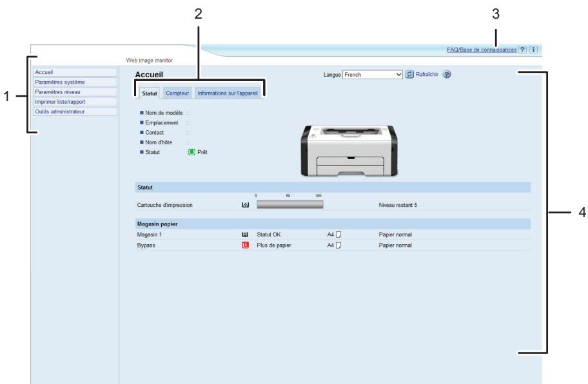
Task: Click the printer image thumbnail
Action: [349, 150]
